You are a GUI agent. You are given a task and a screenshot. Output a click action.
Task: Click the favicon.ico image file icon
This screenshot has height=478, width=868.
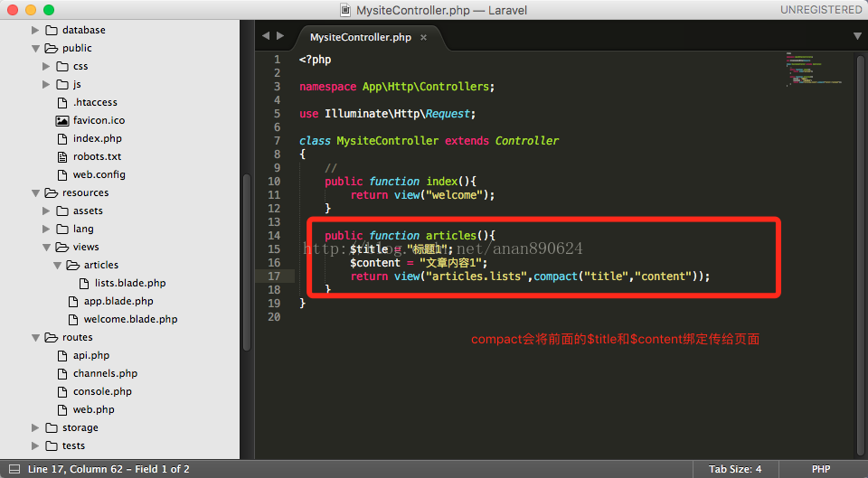coord(62,120)
